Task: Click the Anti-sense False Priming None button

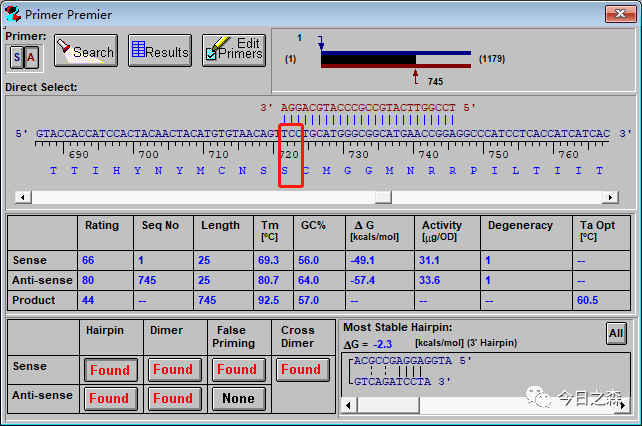Action: point(238,399)
